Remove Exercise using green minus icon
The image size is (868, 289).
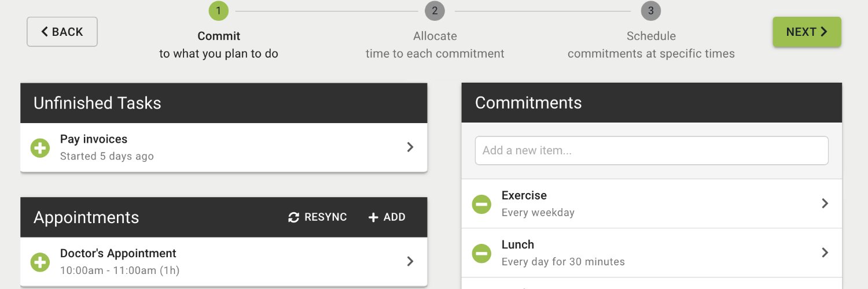[x=481, y=204]
